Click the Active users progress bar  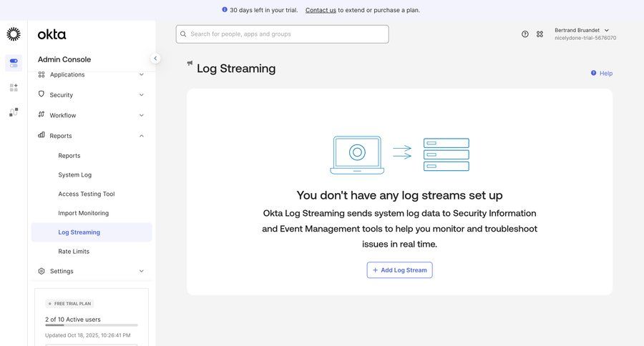click(x=92, y=325)
